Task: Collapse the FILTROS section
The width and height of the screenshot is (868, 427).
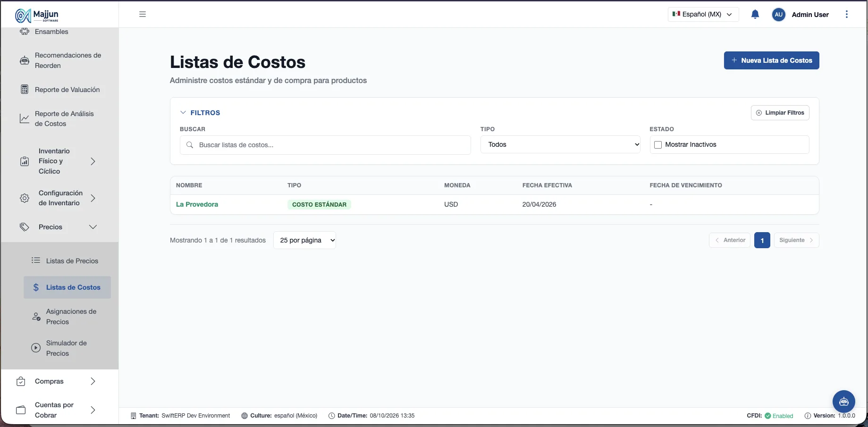Action: [x=200, y=113]
